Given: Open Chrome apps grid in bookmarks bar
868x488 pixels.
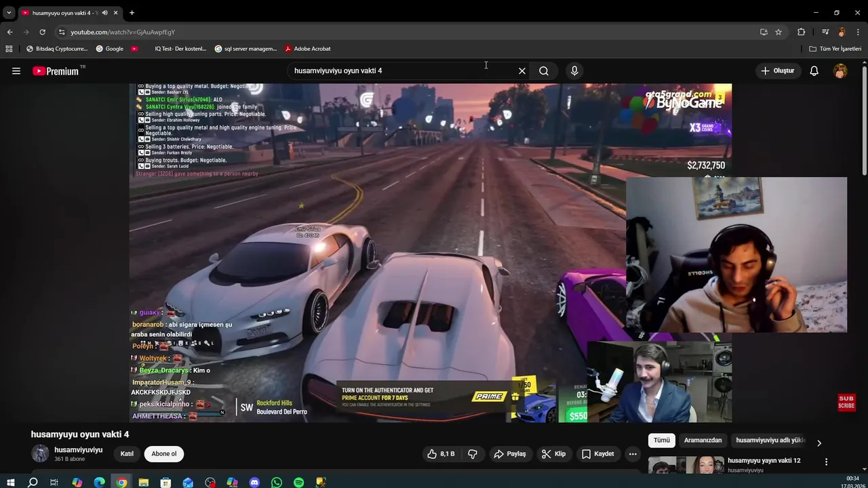Looking at the screenshot, I should (9, 49).
